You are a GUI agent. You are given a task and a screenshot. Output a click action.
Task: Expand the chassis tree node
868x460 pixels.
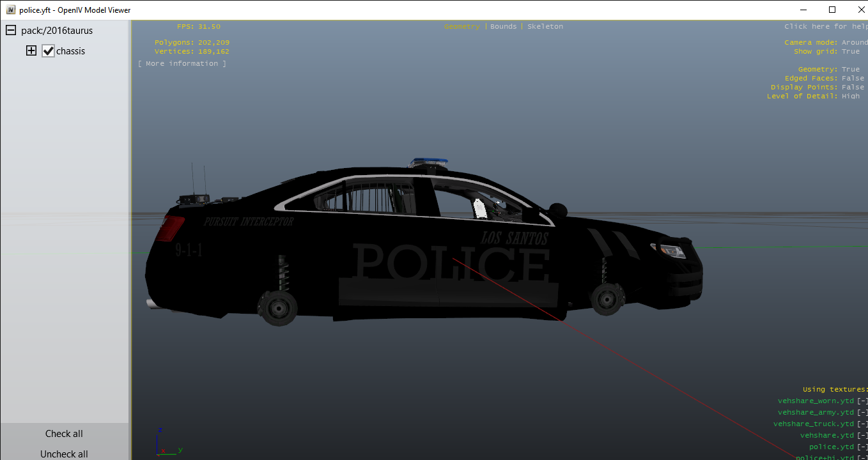(31, 51)
